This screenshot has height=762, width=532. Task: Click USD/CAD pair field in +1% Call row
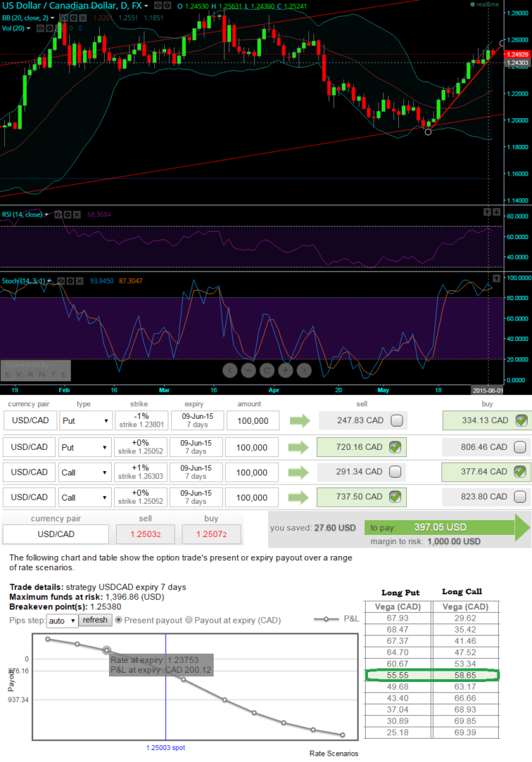[x=29, y=473]
